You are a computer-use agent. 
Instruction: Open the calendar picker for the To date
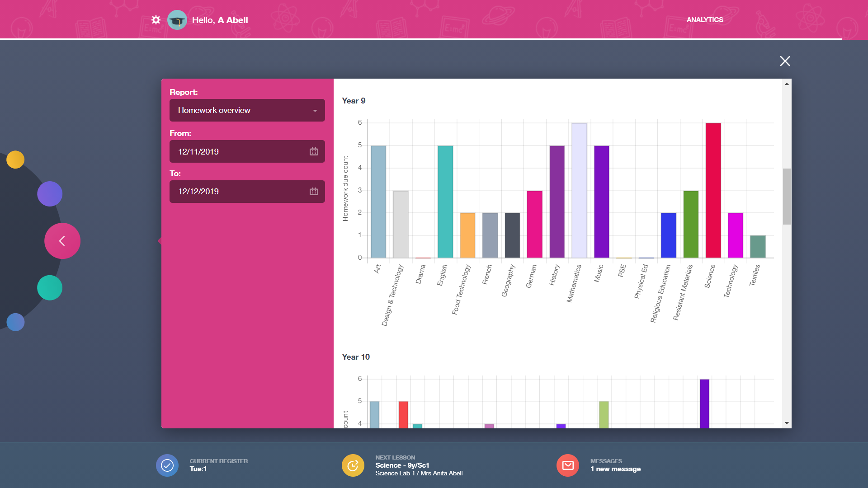click(314, 192)
